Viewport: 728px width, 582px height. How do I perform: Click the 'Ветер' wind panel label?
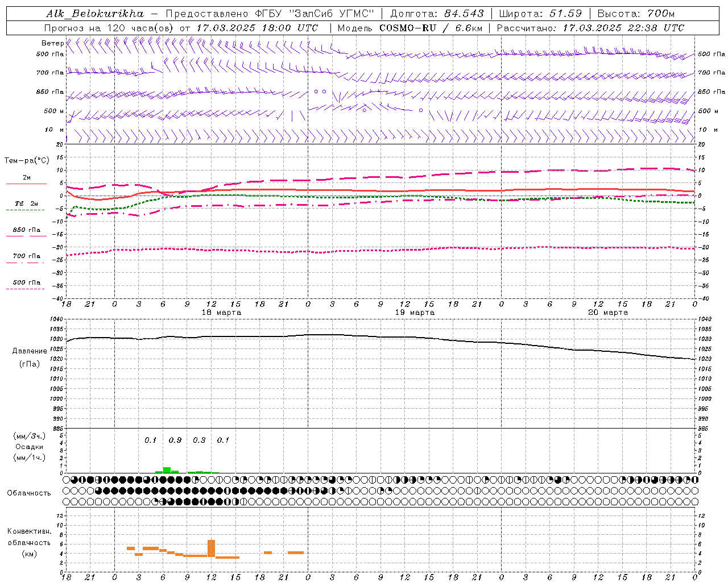pos(52,43)
